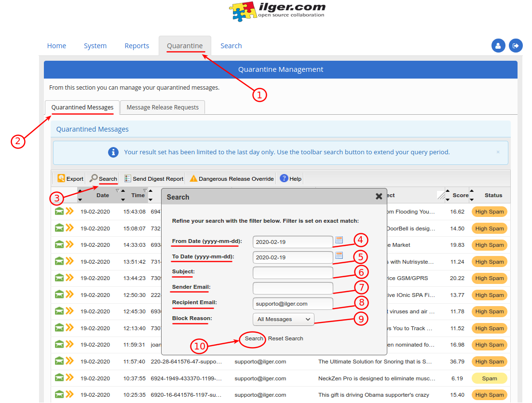Viewport: 532px width, 403px height.
Task: Select the Quarantined Messages sub-tab
Action: coord(82,107)
